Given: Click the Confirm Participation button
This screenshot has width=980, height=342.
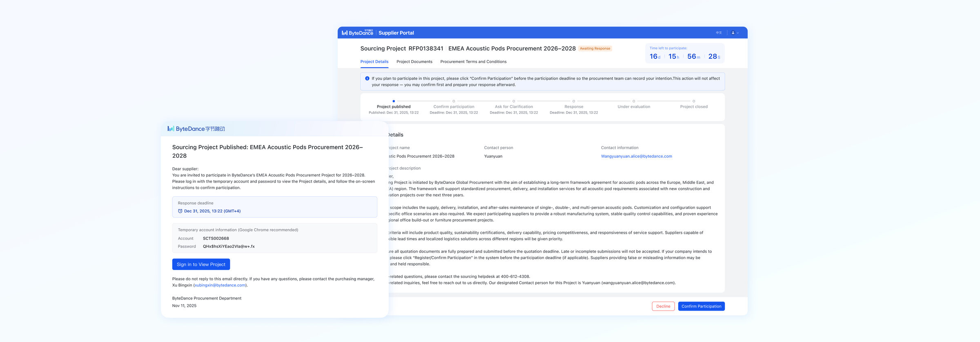Looking at the screenshot, I should click(x=701, y=306).
